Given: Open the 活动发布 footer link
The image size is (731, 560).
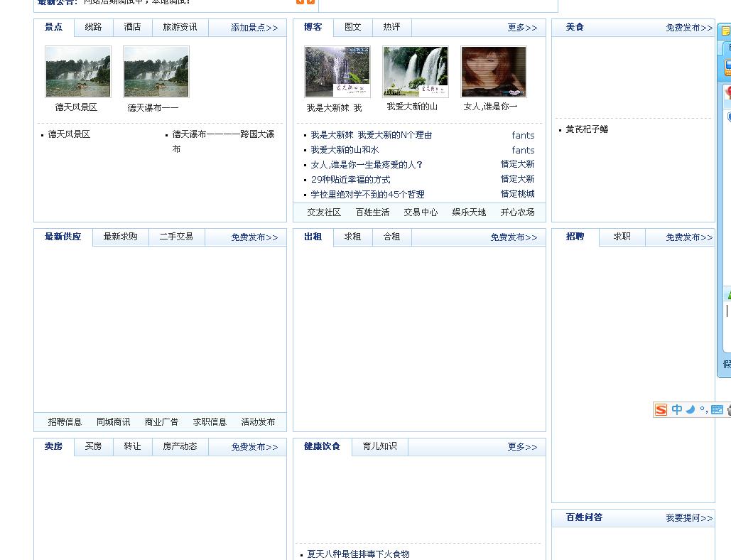Looking at the screenshot, I should 259,422.
